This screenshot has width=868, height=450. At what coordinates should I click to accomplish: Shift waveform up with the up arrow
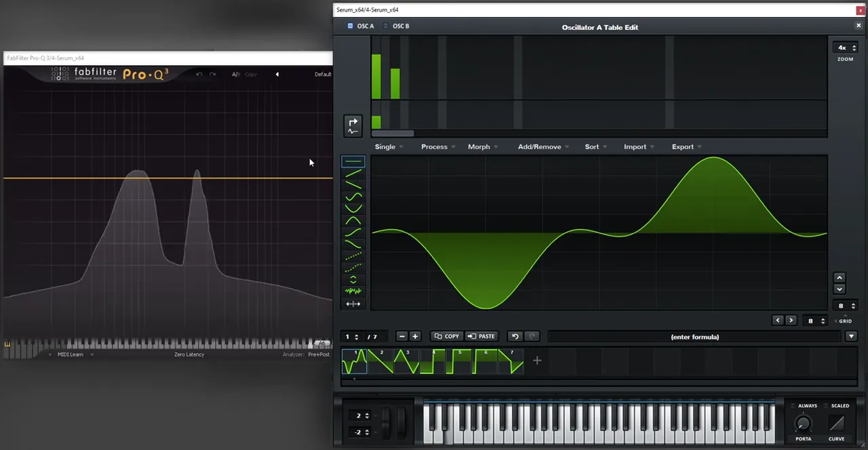coord(839,278)
